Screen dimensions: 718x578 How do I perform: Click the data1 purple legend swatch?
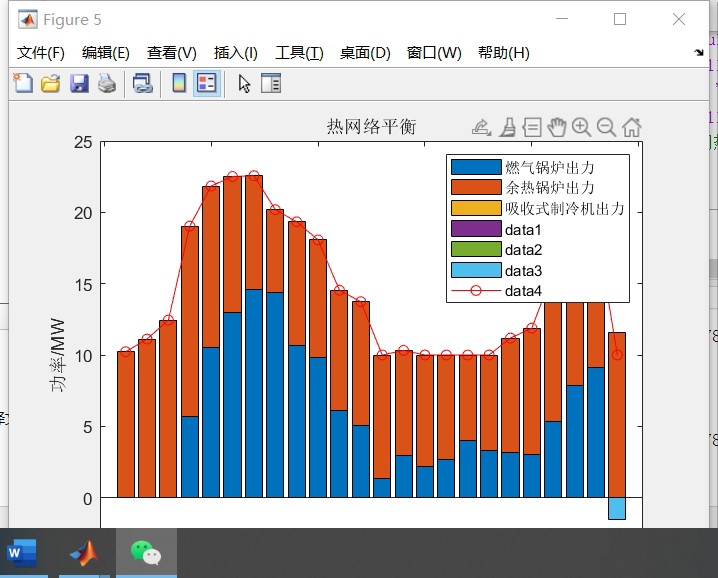476,229
